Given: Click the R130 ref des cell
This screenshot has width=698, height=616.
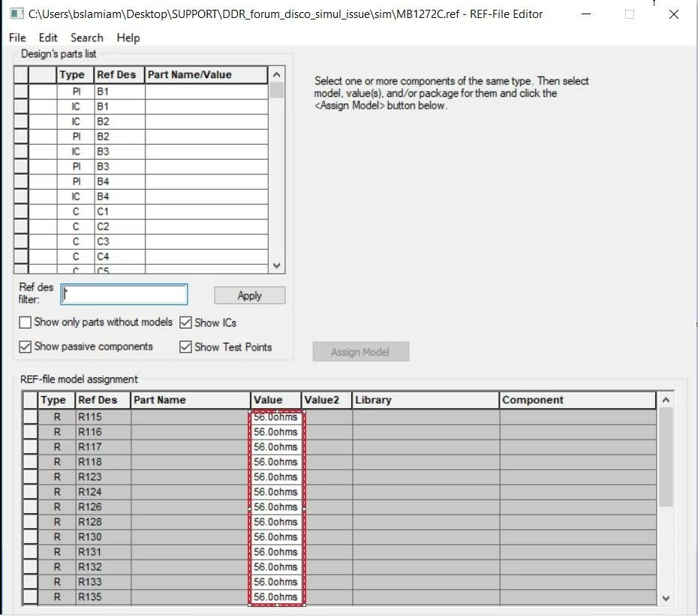Looking at the screenshot, I should click(103, 536).
